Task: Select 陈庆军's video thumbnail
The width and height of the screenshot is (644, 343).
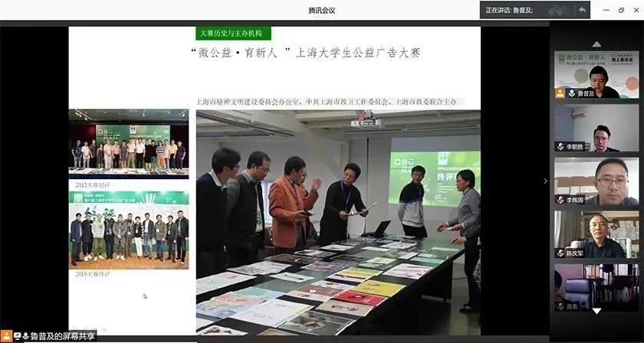Action: coord(596,234)
